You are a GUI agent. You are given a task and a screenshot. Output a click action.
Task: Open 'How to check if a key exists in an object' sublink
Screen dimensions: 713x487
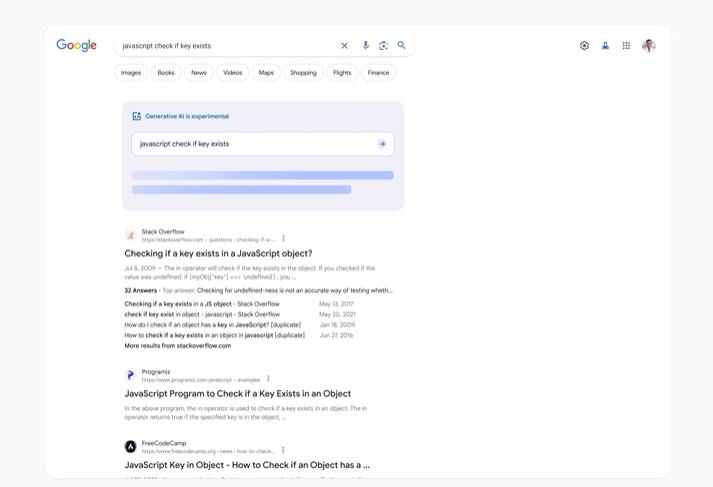coord(215,335)
